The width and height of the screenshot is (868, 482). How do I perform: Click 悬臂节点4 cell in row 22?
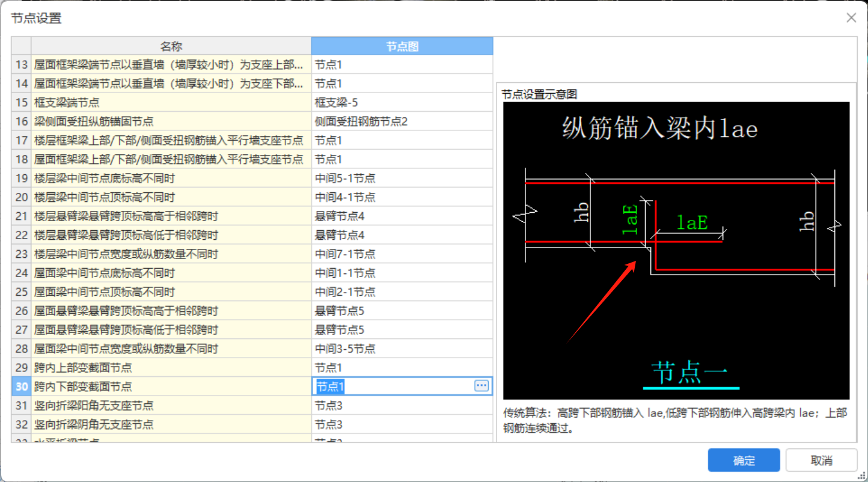point(402,235)
